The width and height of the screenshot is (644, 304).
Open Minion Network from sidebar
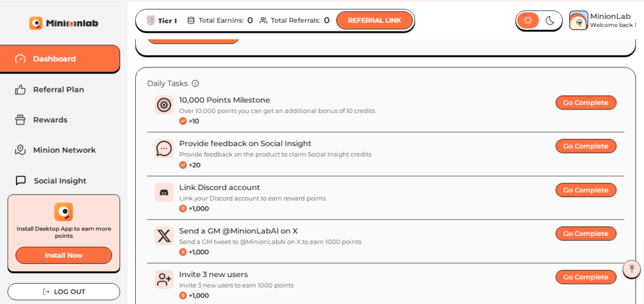tap(64, 150)
